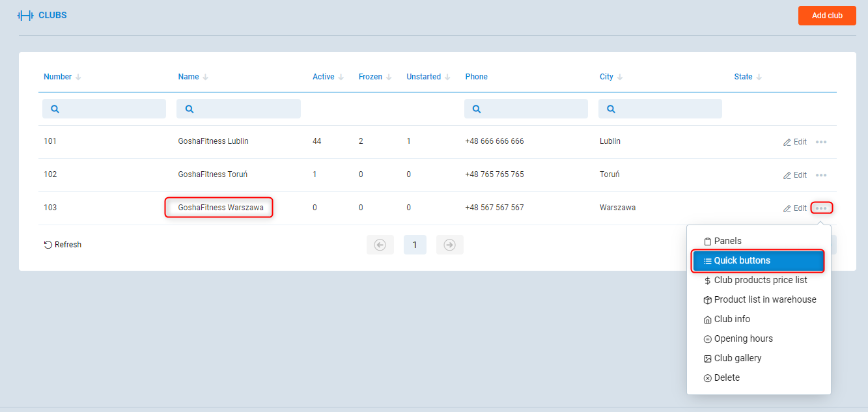Open three-dot menu for GoshaFitness Lublin row
Screen dimensions: 868x412
point(821,142)
